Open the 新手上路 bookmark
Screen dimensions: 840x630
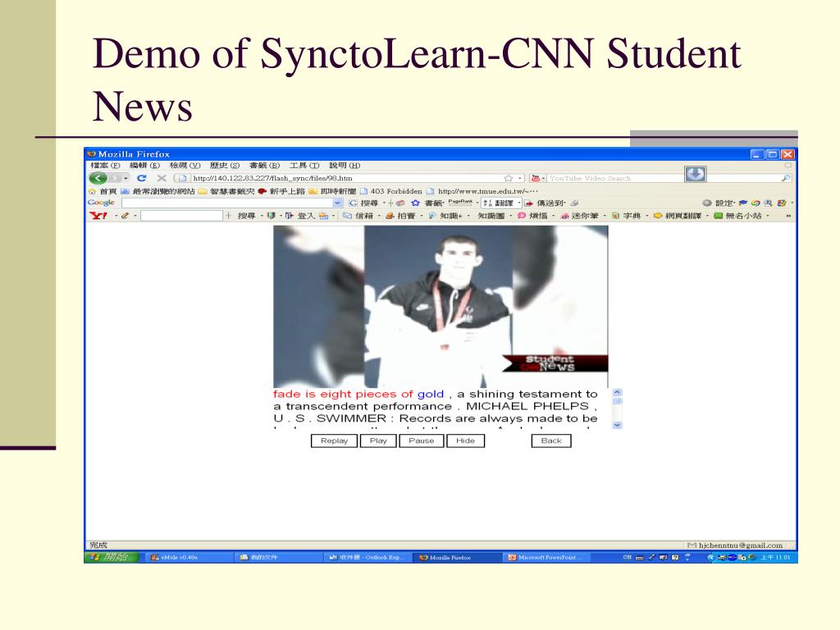point(282,191)
